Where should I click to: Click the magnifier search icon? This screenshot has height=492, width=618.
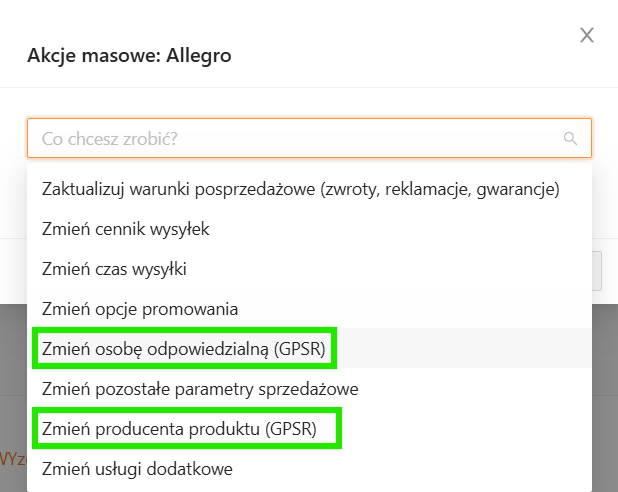(571, 139)
